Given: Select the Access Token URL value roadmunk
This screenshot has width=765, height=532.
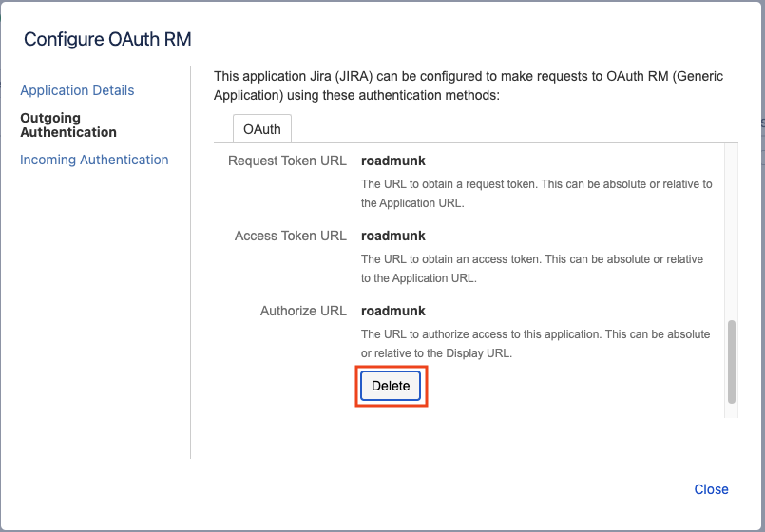Looking at the screenshot, I should (x=392, y=236).
